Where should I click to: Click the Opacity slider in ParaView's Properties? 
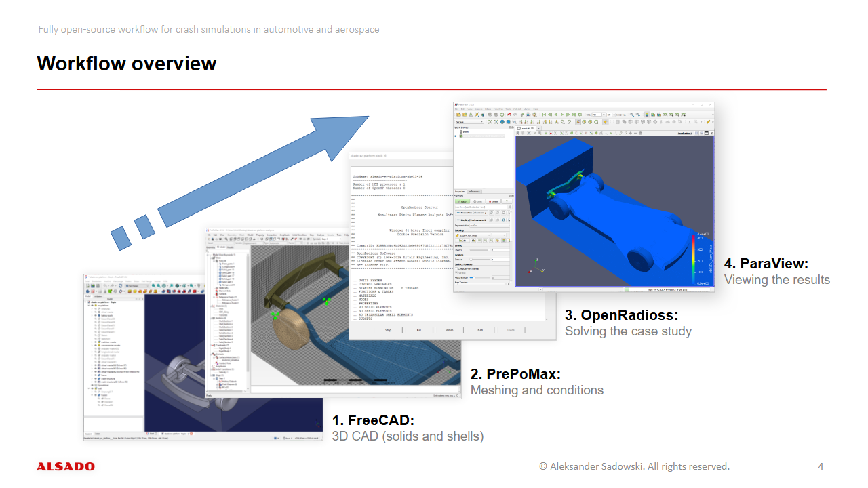click(x=479, y=250)
